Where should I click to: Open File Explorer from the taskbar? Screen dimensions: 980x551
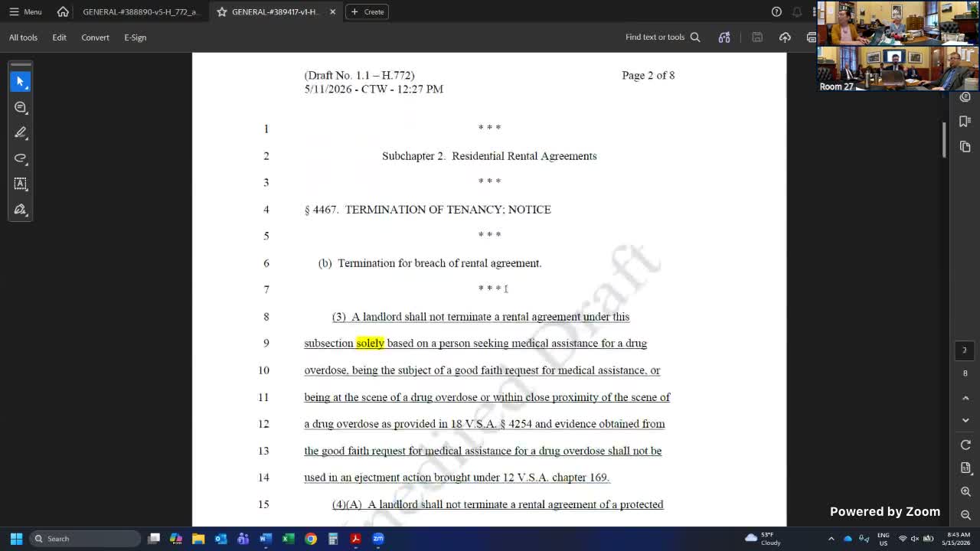(198, 539)
